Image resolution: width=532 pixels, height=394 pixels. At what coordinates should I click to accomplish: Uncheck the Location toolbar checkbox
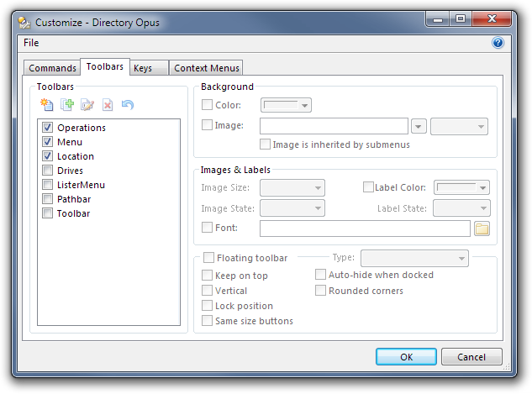pyautogui.click(x=48, y=156)
